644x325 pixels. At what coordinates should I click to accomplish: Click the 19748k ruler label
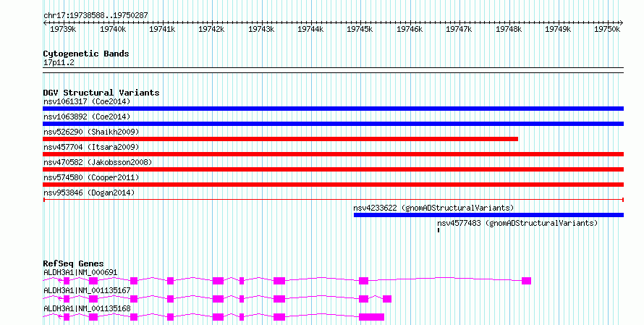click(509, 29)
